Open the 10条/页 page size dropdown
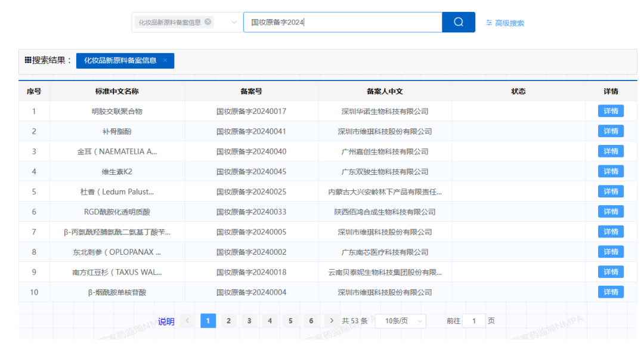Image resolution: width=644 pixels, height=346 pixels. [x=401, y=321]
